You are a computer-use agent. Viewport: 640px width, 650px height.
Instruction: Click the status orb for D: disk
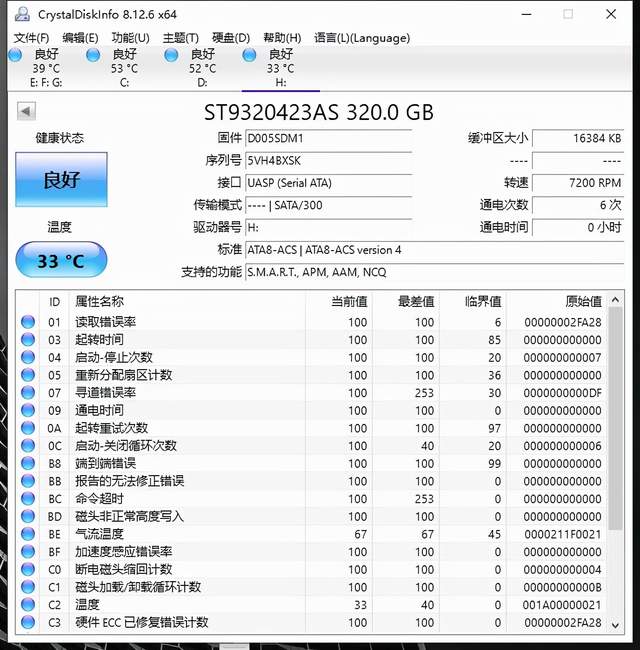click(171, 55)
